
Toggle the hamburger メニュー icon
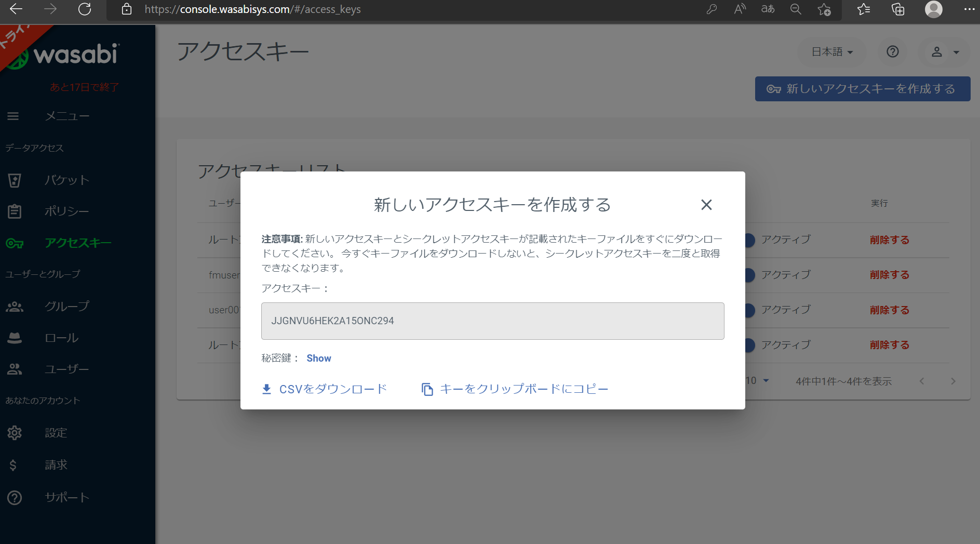(13, 116)
